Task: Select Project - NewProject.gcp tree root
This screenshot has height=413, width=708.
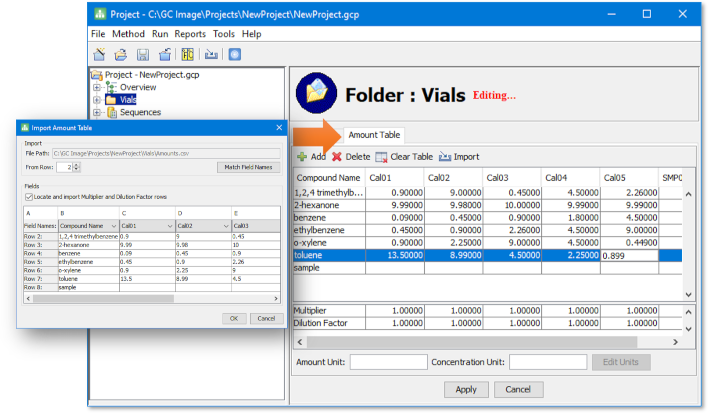Action: coord(152,74)
